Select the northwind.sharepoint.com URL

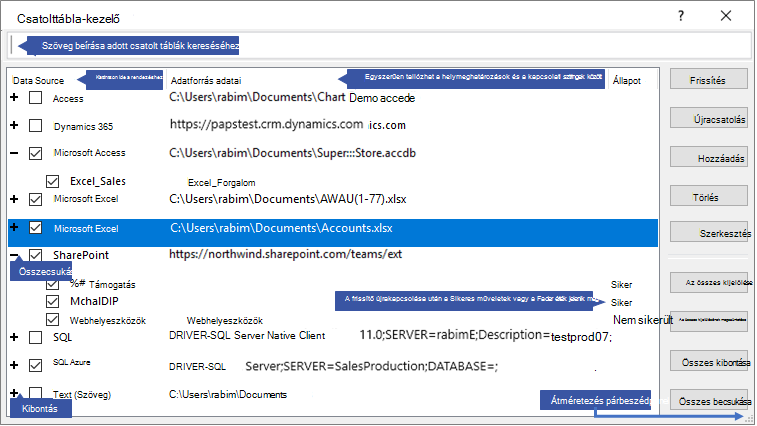(x=285, y=254)
